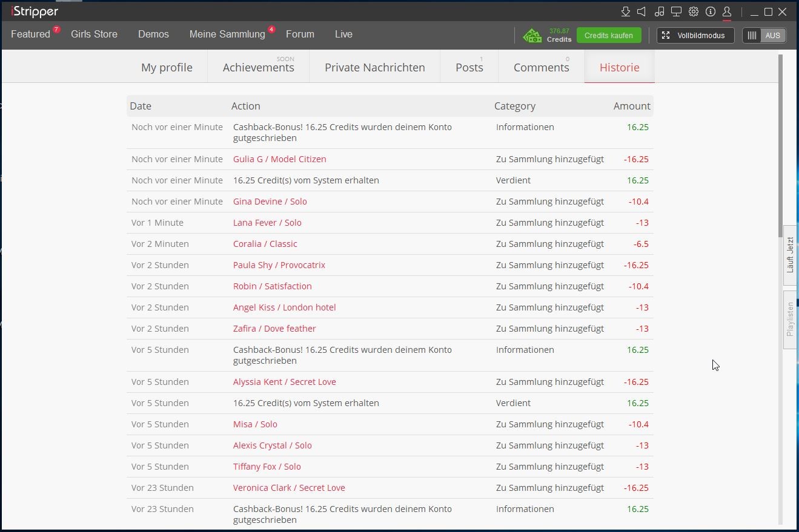Open the downloads icon in title bar
799x532 pixels.
(x=626, y=11)
